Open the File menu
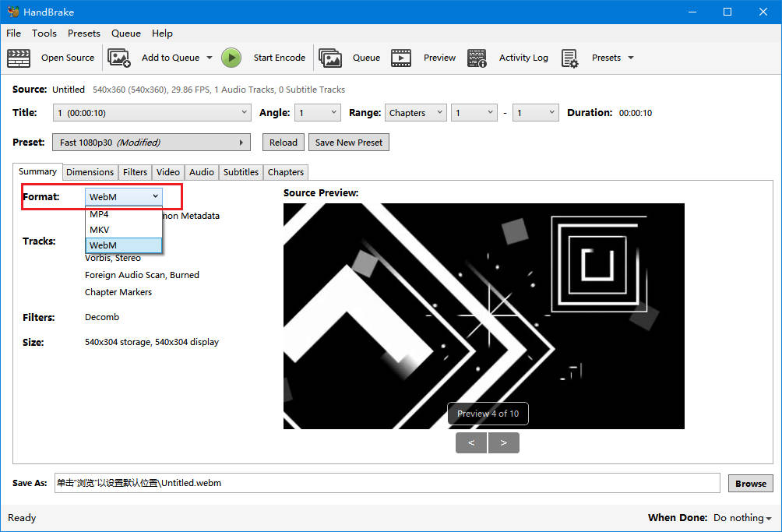The width and height of the screenshot is (782, 532). click(13, 33)
